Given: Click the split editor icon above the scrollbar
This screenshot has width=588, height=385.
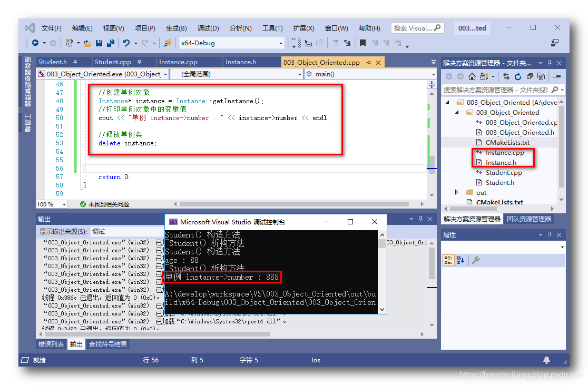Looking at the screenshot, I should (x=432, y=84).
